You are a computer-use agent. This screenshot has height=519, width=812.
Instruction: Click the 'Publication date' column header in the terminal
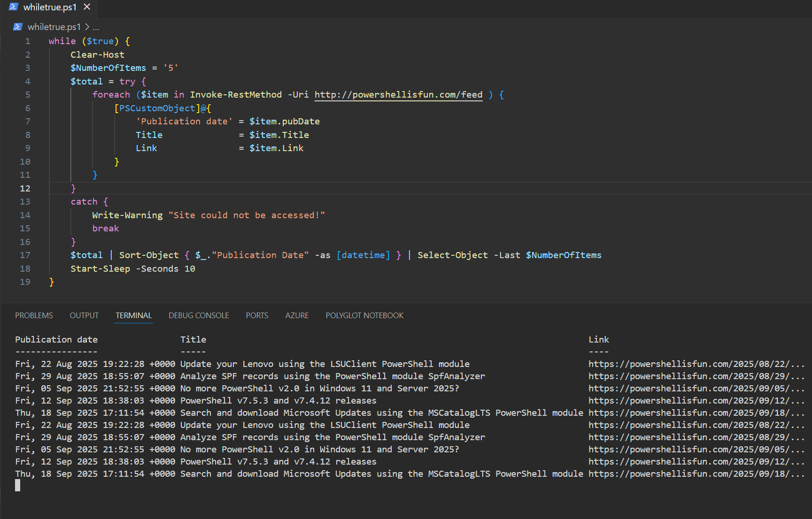click(x=56, y=339)
